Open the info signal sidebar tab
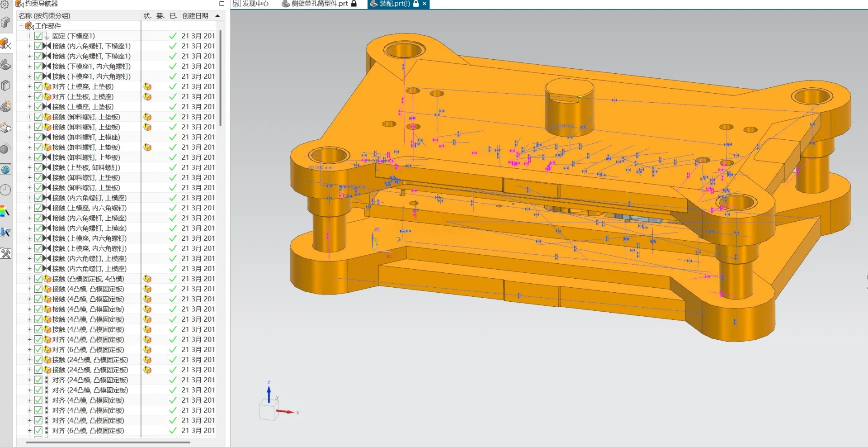The height and width of the screenshot is (447, 868). tap(5, 148)
